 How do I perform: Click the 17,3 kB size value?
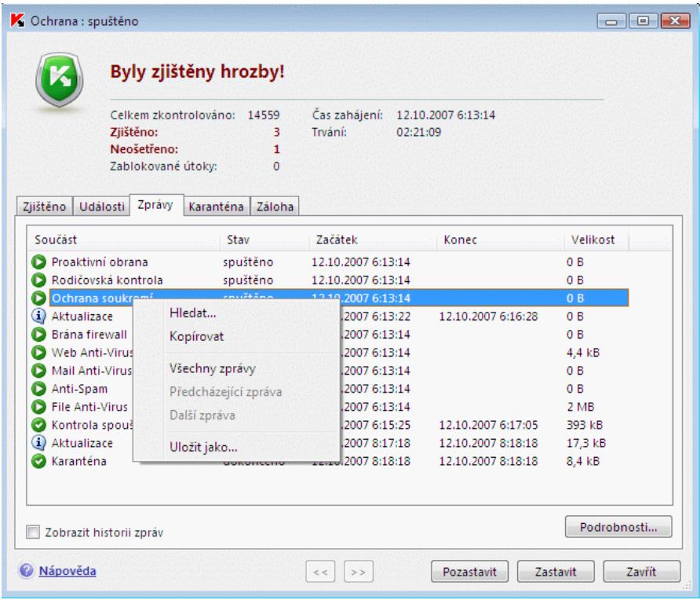coord(586,443)
